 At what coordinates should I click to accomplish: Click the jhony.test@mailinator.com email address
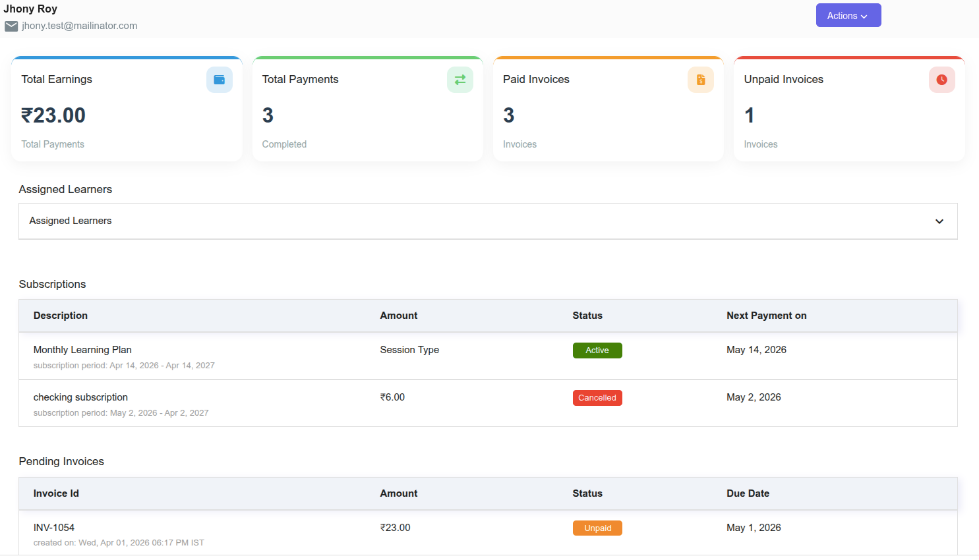(x=80, y=26)
